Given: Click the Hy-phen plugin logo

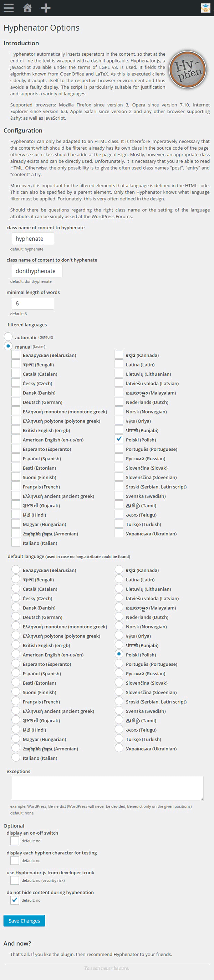Looking at the screenshot, I should tap(188, 70).
